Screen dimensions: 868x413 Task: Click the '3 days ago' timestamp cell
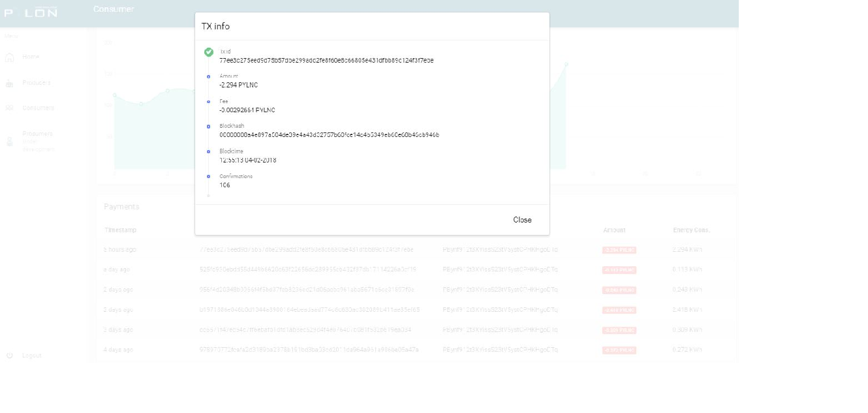pyautogui.click(x=118, y=330)
